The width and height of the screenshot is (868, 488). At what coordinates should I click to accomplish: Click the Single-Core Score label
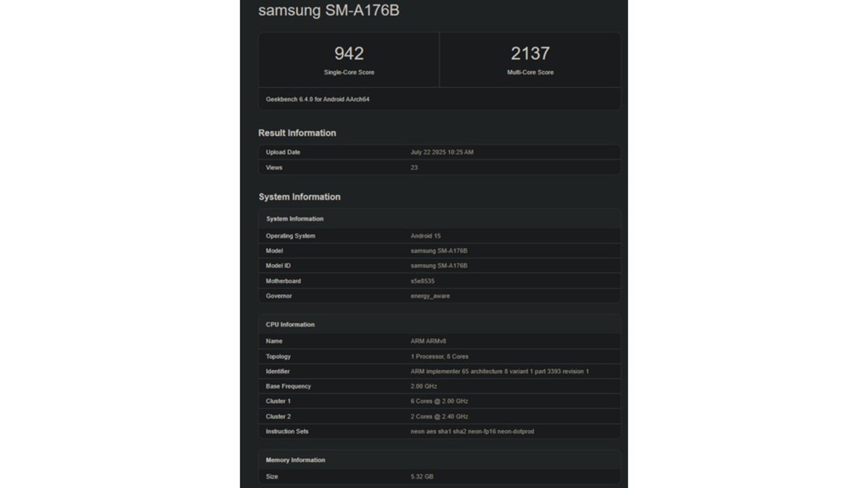(x=349, y=72)
